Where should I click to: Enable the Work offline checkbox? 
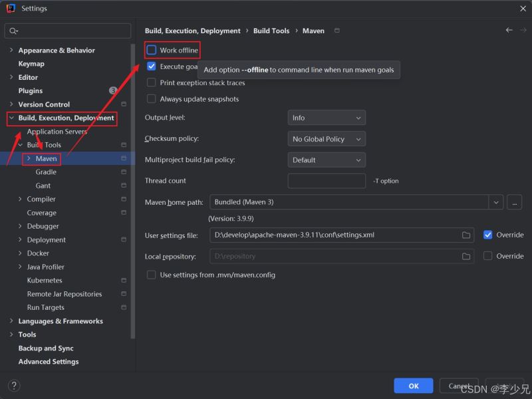point(152,51)
